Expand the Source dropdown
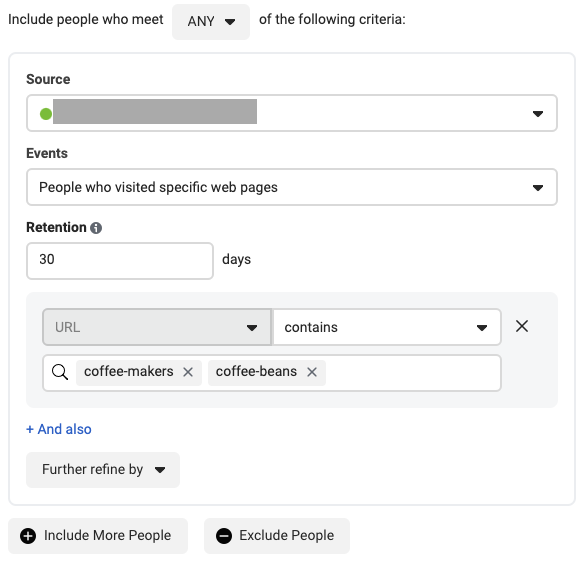This screenshot has width=586, height=568. [292, 113]
